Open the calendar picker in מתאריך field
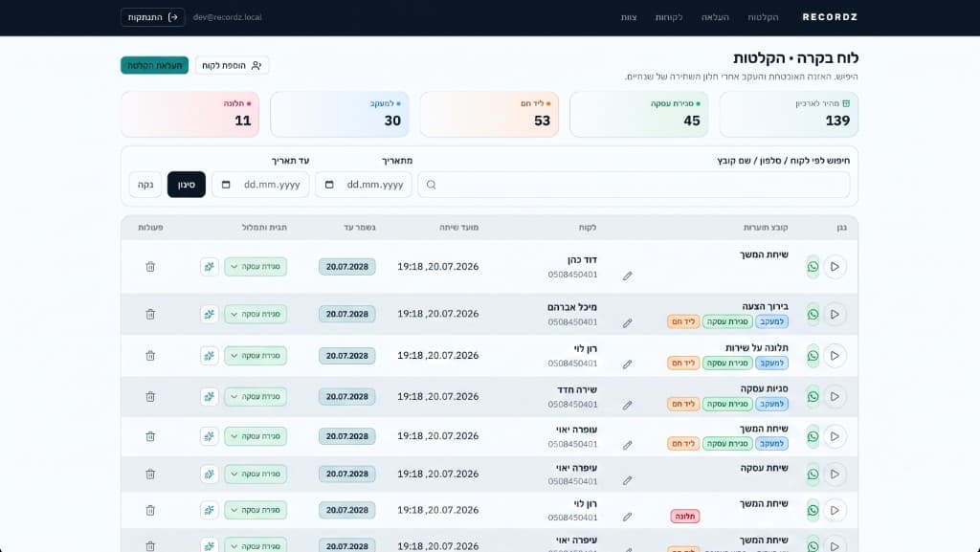The image size is (980, 552). (329, 185)
